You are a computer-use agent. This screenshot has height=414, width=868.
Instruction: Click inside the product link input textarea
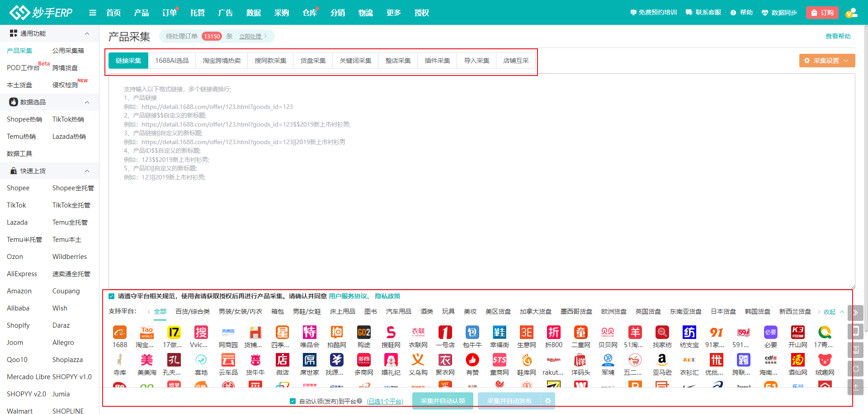481,226
